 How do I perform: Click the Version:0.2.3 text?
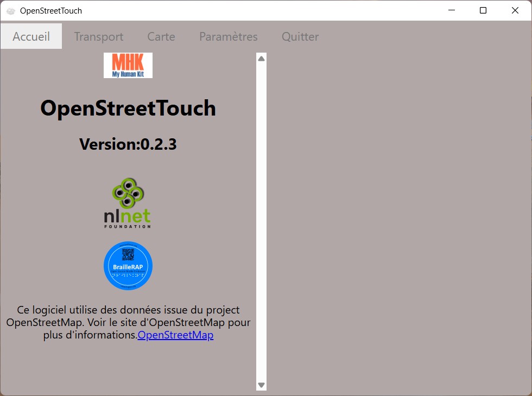coord(128,144)
